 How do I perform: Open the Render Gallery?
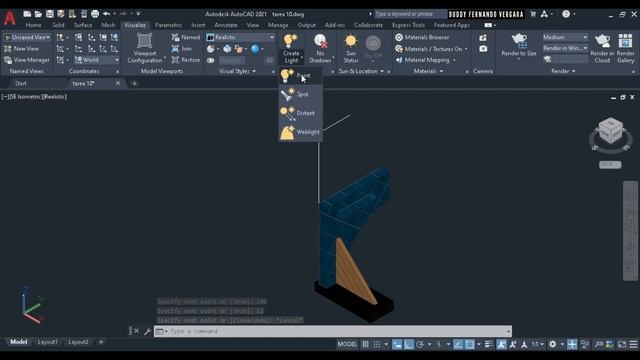point(625,49)
